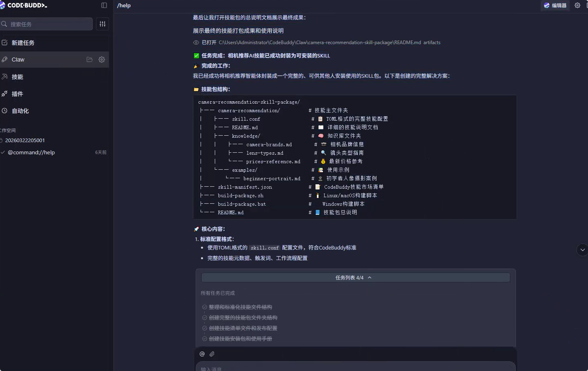This screenshot has height=371, width=588.
Task: Open Claw folder icon
Action: 90,60
